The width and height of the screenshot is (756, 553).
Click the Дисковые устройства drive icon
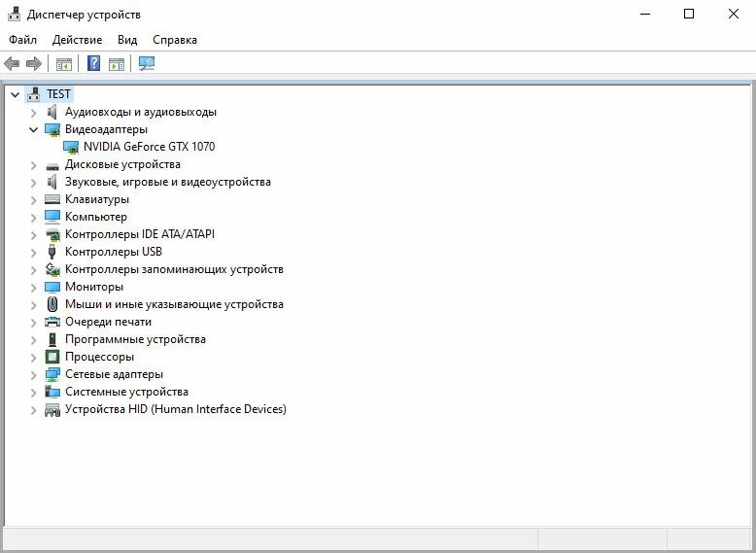[52, 166]
